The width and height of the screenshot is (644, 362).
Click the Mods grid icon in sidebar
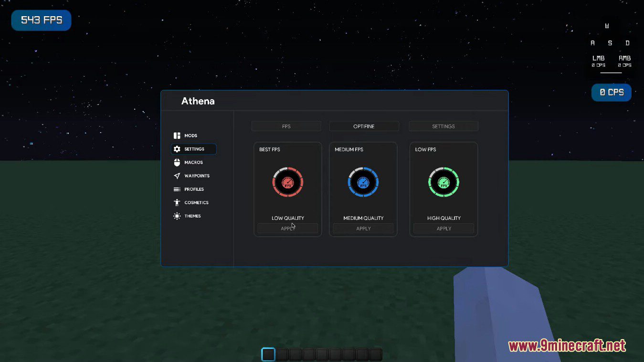pyautogui.click(x=177, y=135)
